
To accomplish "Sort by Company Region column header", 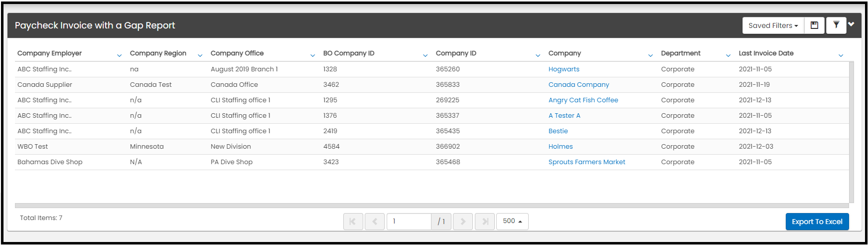I will [158, 53].
